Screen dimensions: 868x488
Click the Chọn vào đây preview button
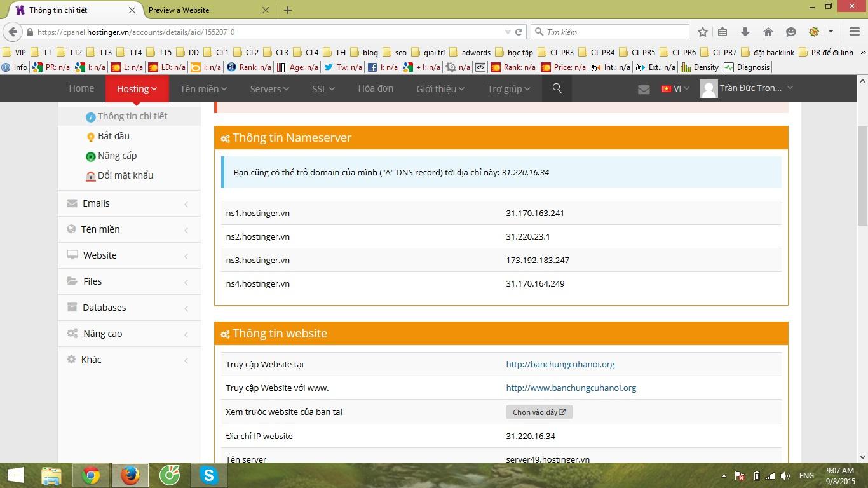point(539,412)
